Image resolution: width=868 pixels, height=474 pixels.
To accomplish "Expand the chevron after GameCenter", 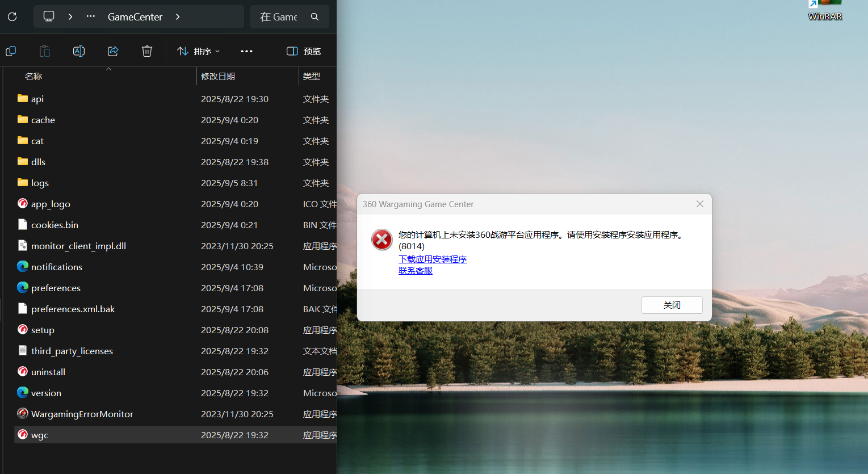I will click(x=178, y=17).
